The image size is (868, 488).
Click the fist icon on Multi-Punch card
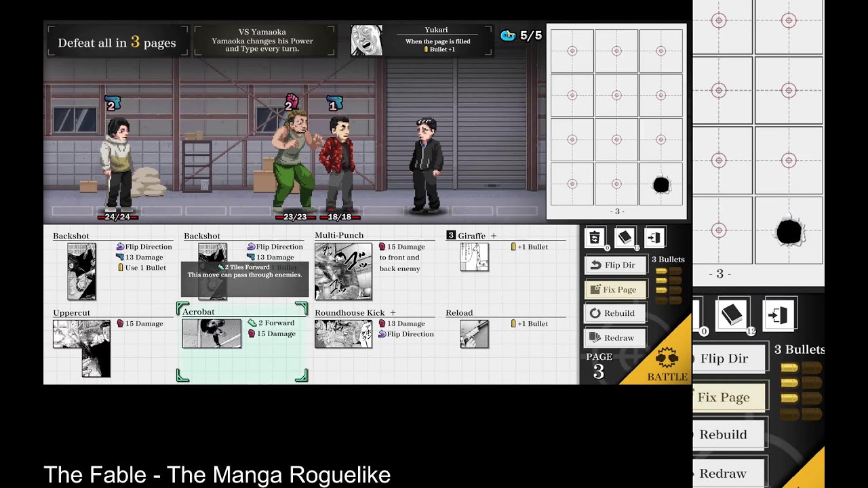coord(382,247)
